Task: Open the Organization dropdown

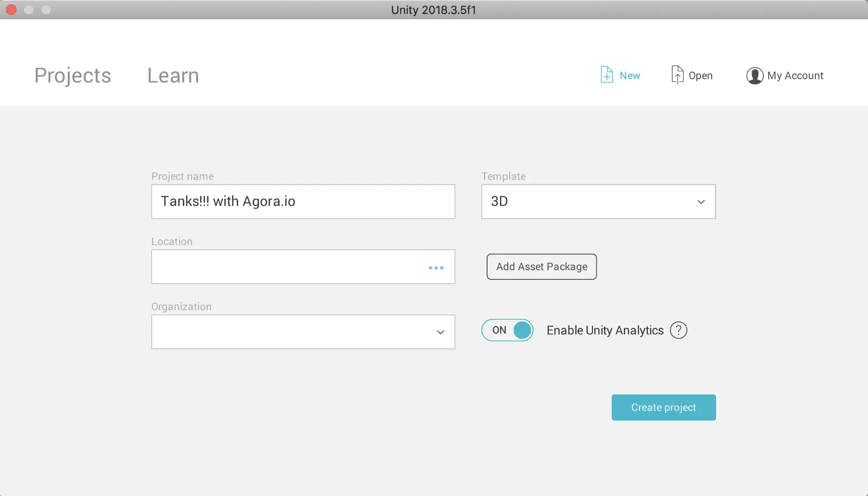Action: tap(303, 332)
